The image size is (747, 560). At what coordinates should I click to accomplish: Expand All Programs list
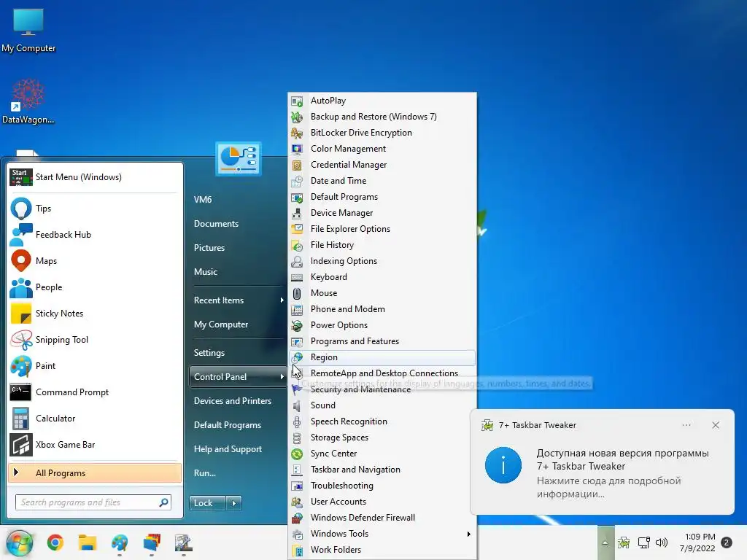(95, 473)
